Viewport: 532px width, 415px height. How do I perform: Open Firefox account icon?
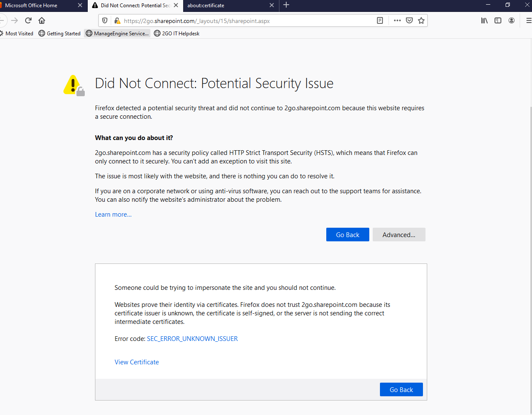(x=512, y=20)
